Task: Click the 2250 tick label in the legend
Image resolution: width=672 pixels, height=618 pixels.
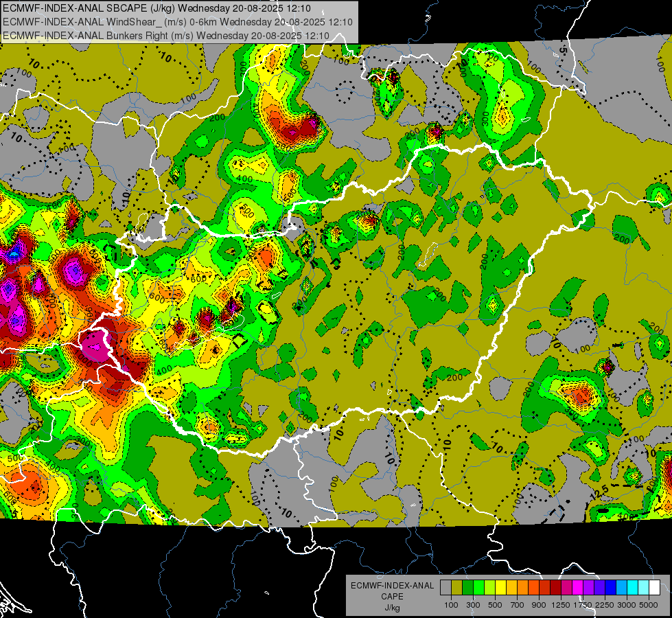Action: [x=605, y=606]
